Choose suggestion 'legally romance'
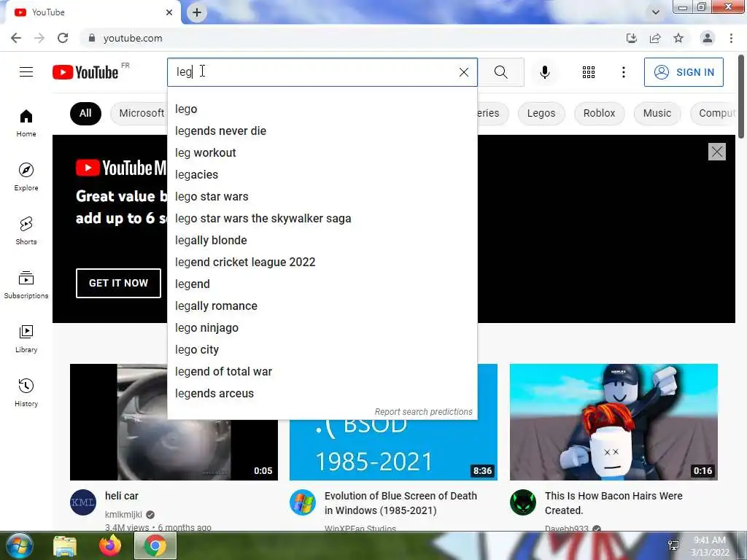 [x=322, y=306]
